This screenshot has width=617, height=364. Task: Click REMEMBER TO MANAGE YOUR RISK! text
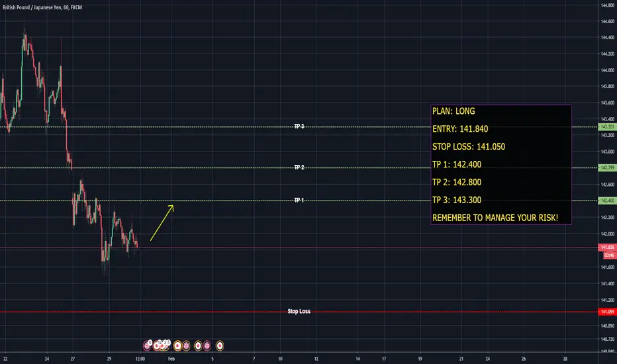(495, 218)
